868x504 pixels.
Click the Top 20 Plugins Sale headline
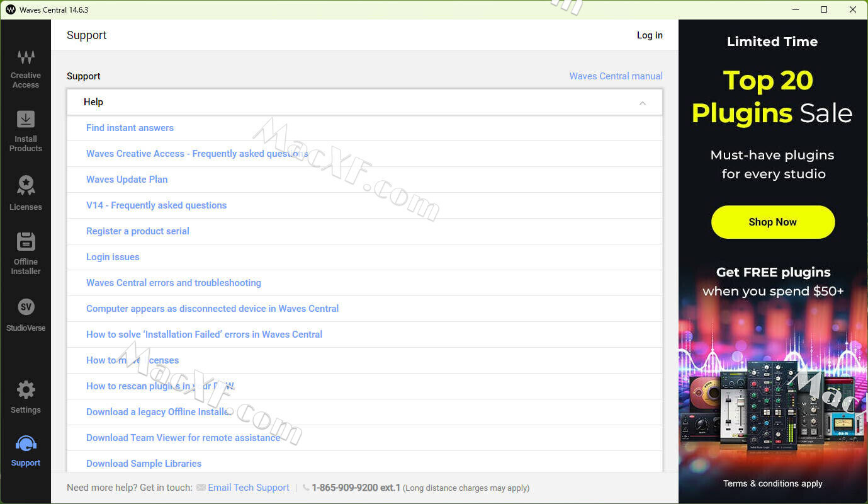click(772, 96)
